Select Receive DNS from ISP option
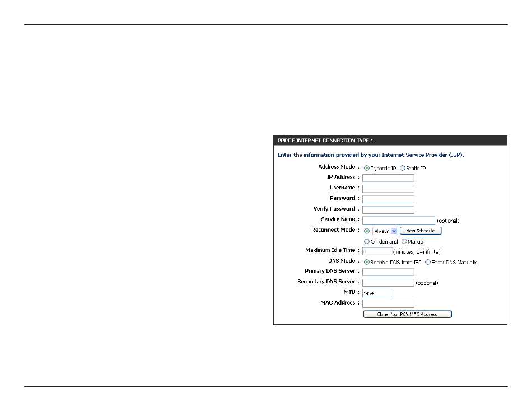This screenshot has height=411, width=532. tap(366, 263)
